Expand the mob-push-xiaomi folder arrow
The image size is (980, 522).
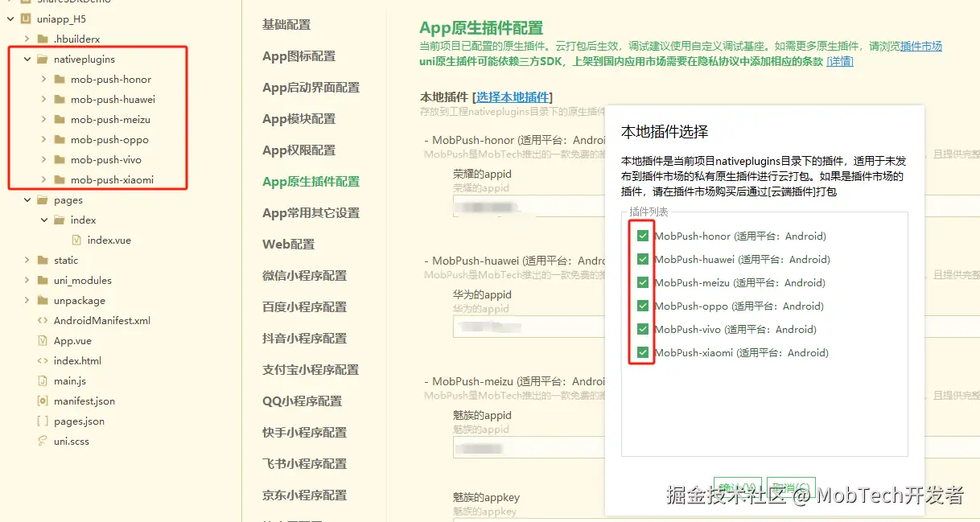tap(43, 179)
